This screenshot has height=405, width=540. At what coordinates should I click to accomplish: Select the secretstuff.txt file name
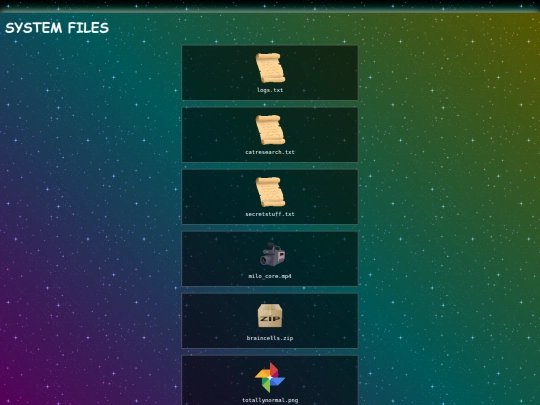(270, 214)
